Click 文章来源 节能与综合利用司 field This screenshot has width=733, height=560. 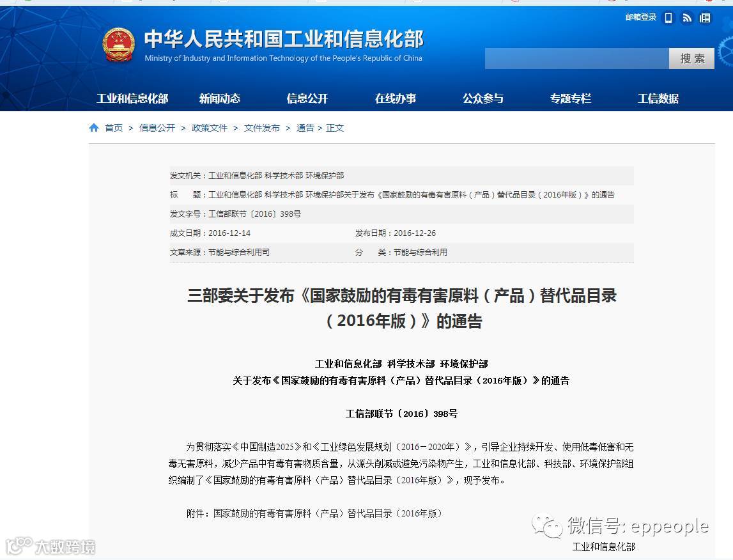(220, 252)
